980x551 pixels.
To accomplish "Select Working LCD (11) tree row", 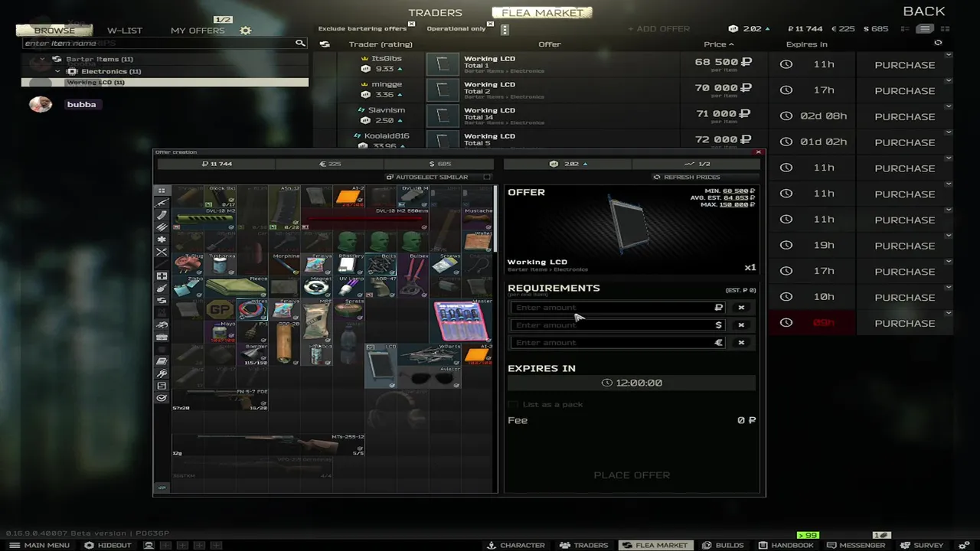I will click(x=165, y=83).
